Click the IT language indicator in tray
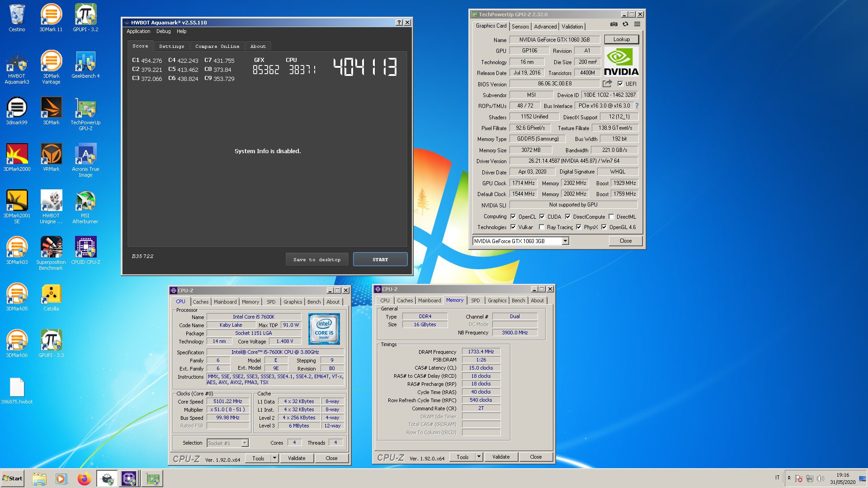868x488 pixels. pos(778,478)
